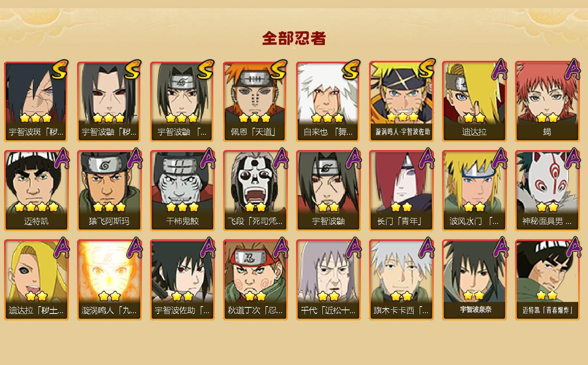
Task: Select the 迪达拉「秽土转生」card
Action: coord(36,280)
